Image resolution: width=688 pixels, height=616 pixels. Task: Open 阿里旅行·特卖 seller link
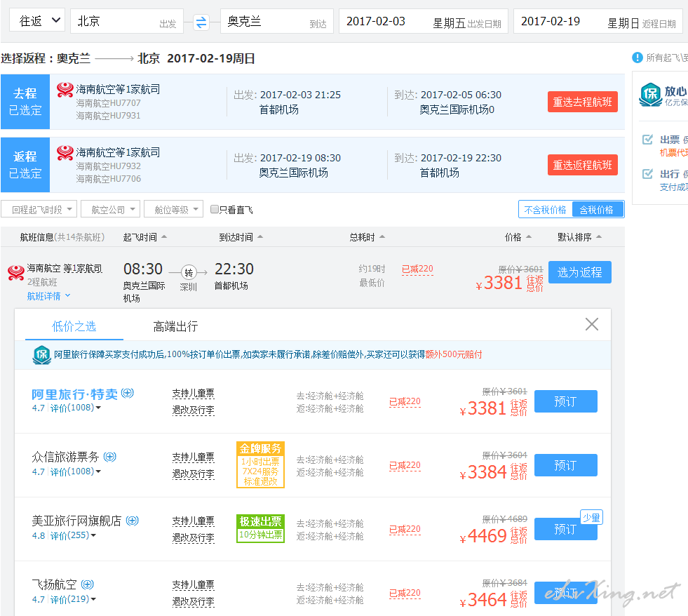tap(74, 394)
